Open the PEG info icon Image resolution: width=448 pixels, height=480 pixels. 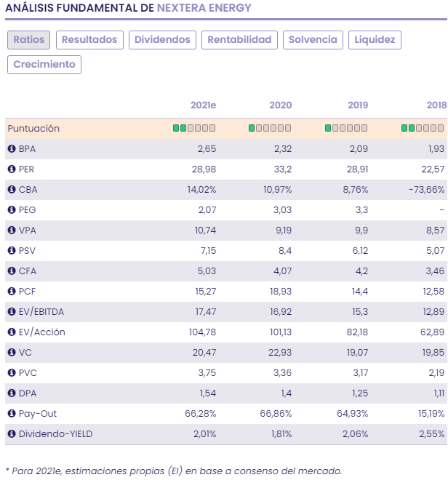(12, 210)
